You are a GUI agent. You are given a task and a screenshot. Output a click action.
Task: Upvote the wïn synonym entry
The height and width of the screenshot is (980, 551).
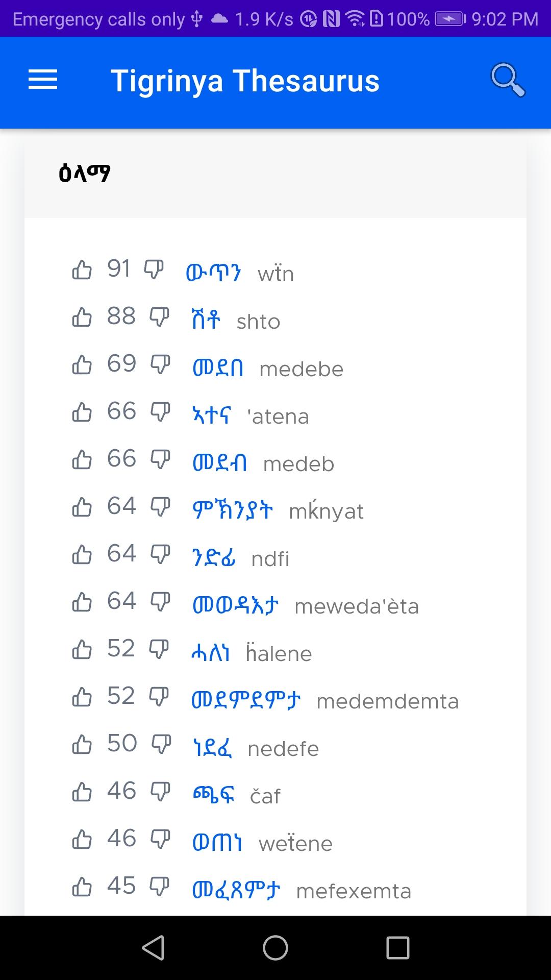pos(82,269)
